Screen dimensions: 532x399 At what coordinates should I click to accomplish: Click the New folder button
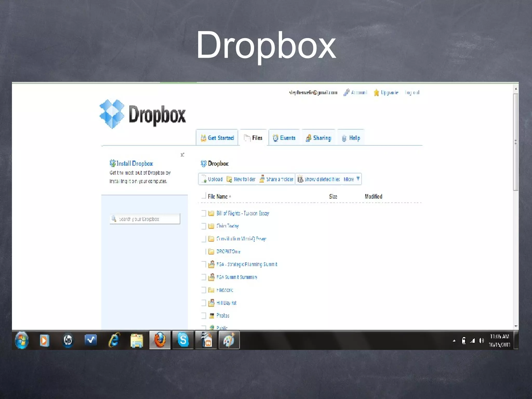(x=241, y=179)
